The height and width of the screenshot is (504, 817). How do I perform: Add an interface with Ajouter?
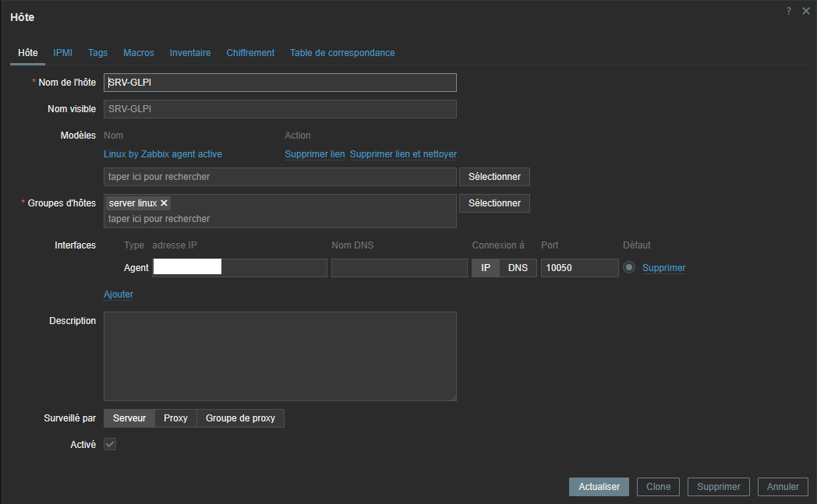[118, 294]
